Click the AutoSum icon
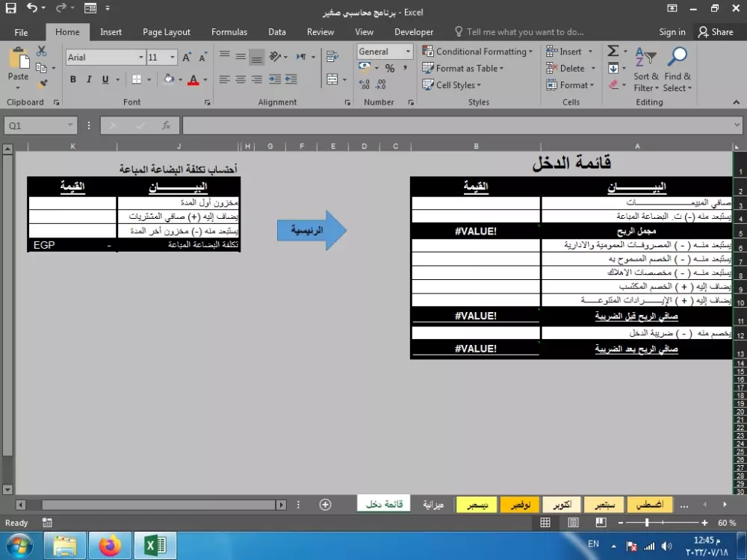Screen dimensions: 747x560 click(614, 51)
